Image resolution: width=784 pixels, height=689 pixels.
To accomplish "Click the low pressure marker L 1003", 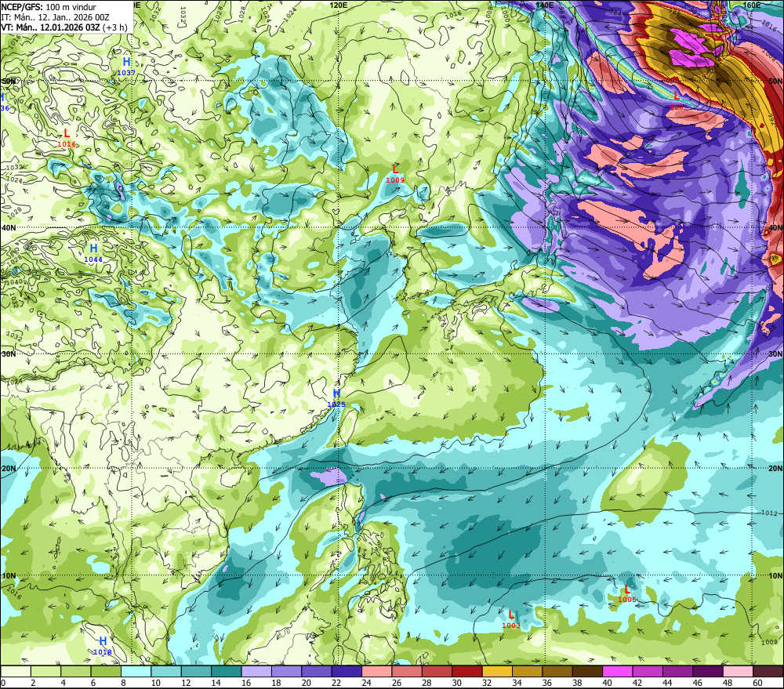I will point(511,618).
